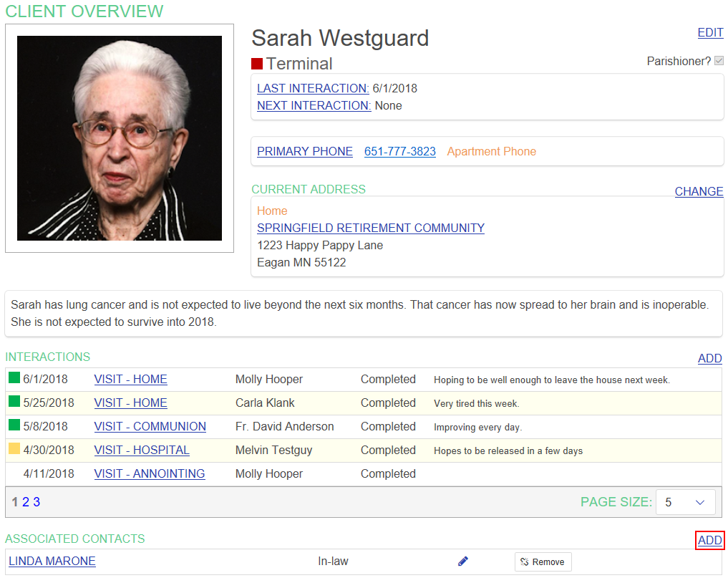Remove Linda Marone from associated contacts
728x583 pixels.
click(x=543, y=562)
